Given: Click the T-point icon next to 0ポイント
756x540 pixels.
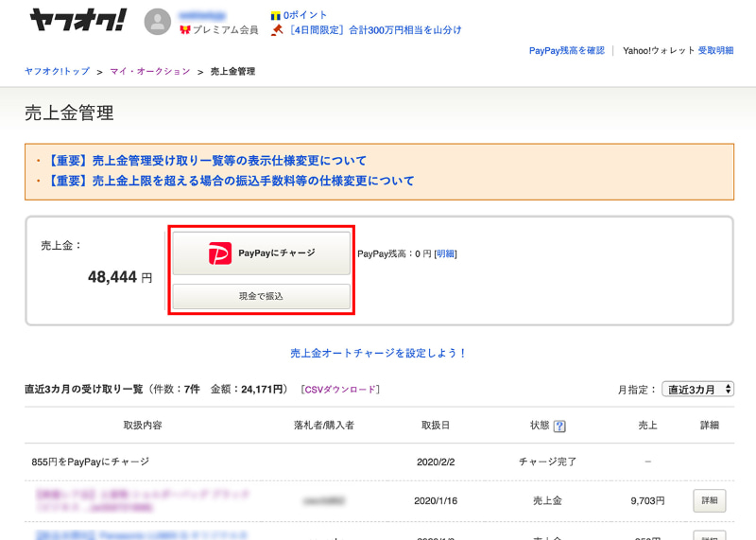Looking at the screenshot, I should click(x=276, y=16).
